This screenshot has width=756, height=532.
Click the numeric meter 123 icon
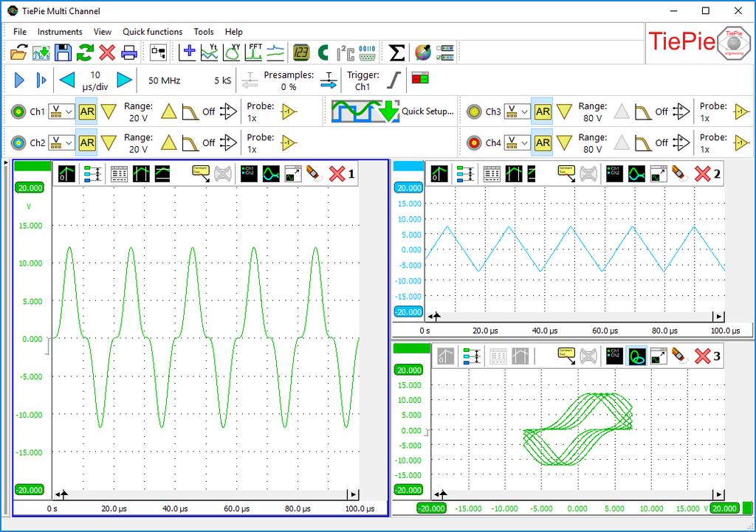coord(301,52)
